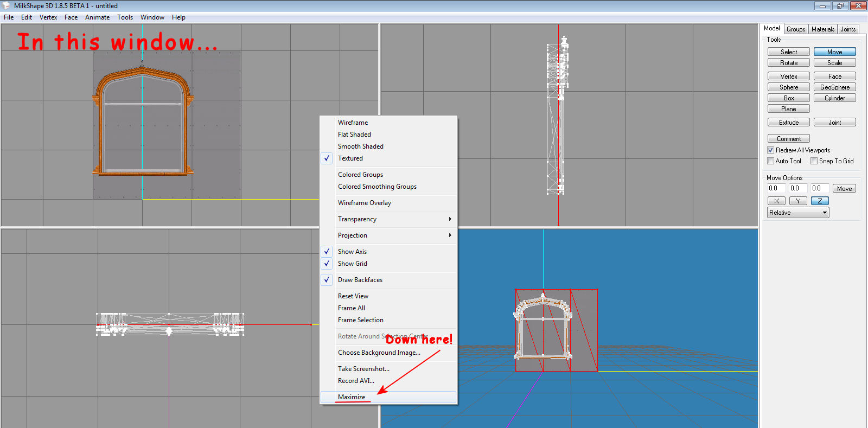Open the Window menu

(152, 17)
